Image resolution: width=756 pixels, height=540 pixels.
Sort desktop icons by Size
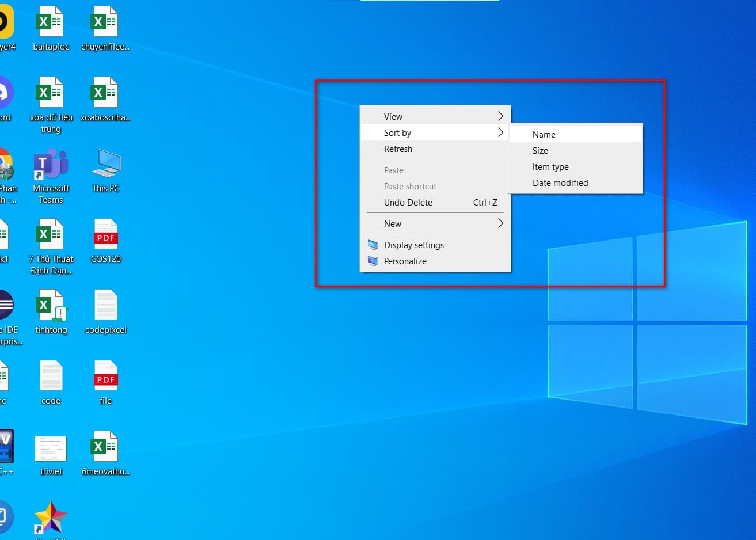575,150
